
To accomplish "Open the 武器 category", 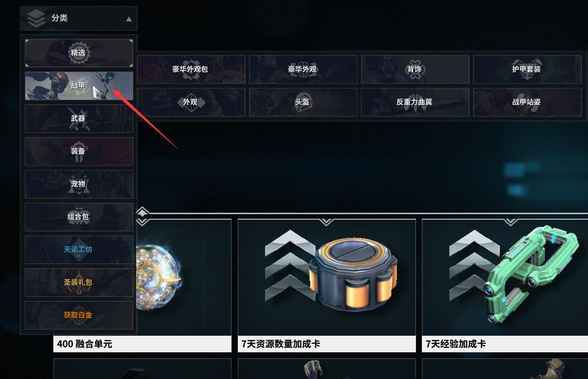I will click(79, 118).
